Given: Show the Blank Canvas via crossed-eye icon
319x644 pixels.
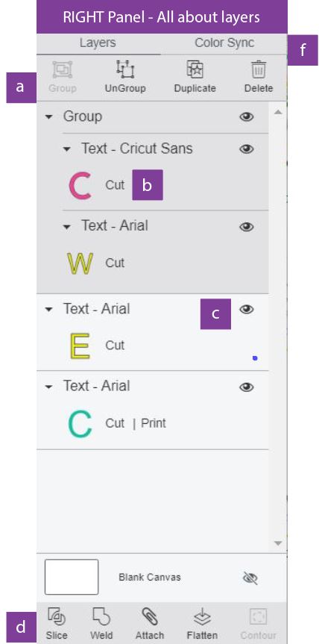Looking at the screenshot, I should coord(250,578).
